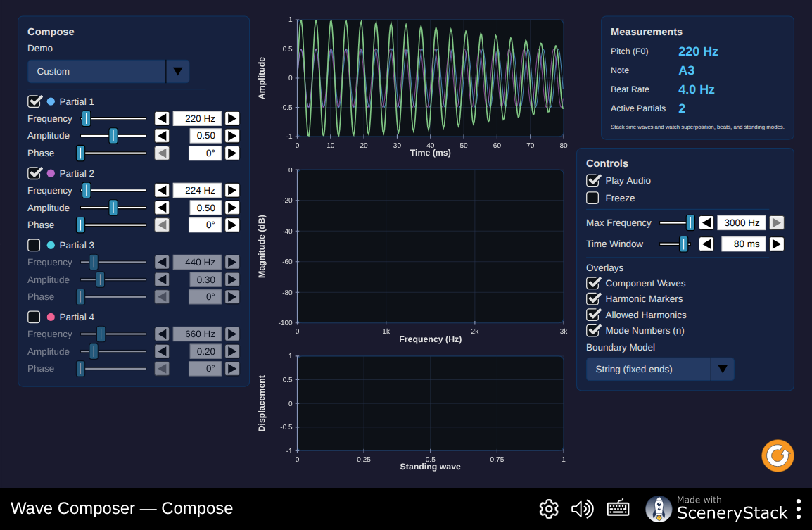Click Partial 1 amplitude value 0.50

(x=205, y=136)
